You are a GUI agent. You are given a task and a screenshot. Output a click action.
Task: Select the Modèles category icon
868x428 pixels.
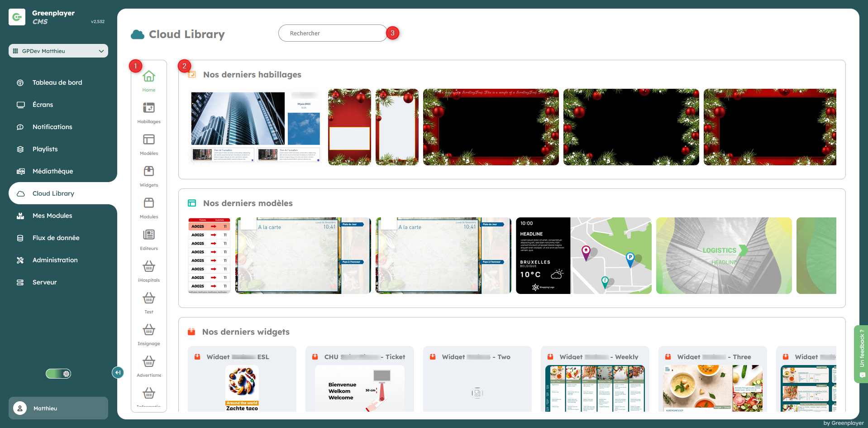coord(149,140)
